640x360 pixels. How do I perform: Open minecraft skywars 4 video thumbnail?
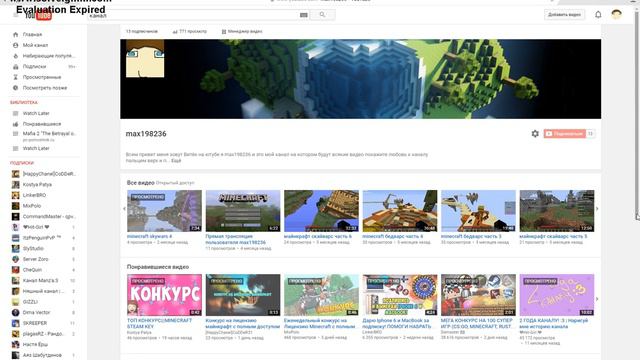[164, 211]
